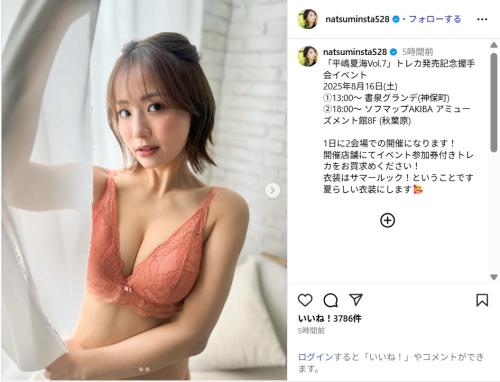Click the ログイン link to log in
The width and height of the screenshot is (500, 382).
(315, 357)
